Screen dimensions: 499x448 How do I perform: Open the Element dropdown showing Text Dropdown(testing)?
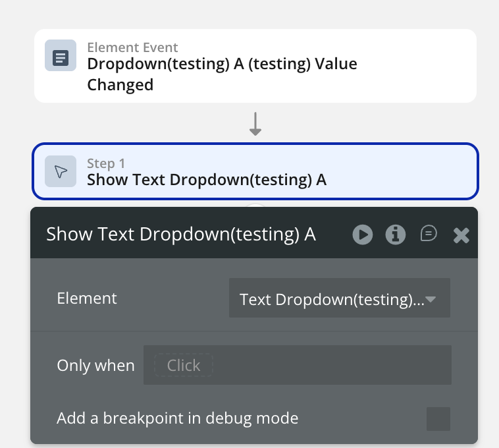click(x=331, y=299)
